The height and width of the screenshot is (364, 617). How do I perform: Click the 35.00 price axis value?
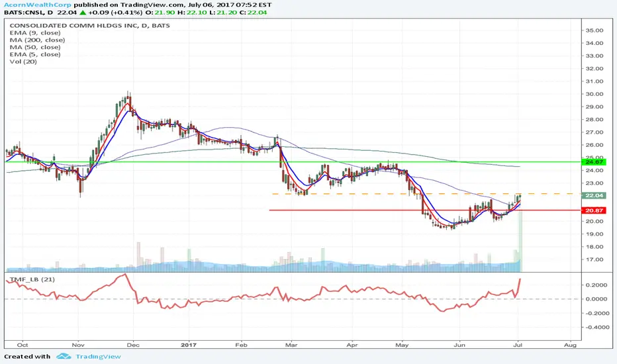[594, 30]
